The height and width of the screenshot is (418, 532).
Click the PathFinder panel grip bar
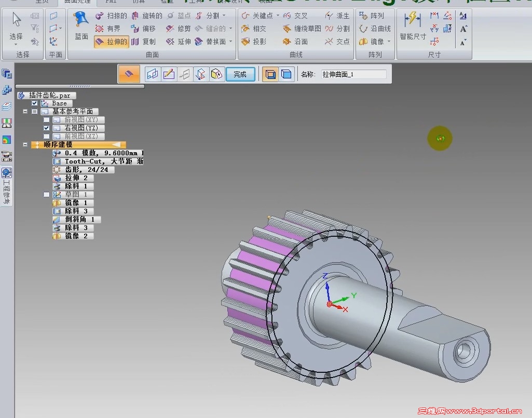(80, 86)
